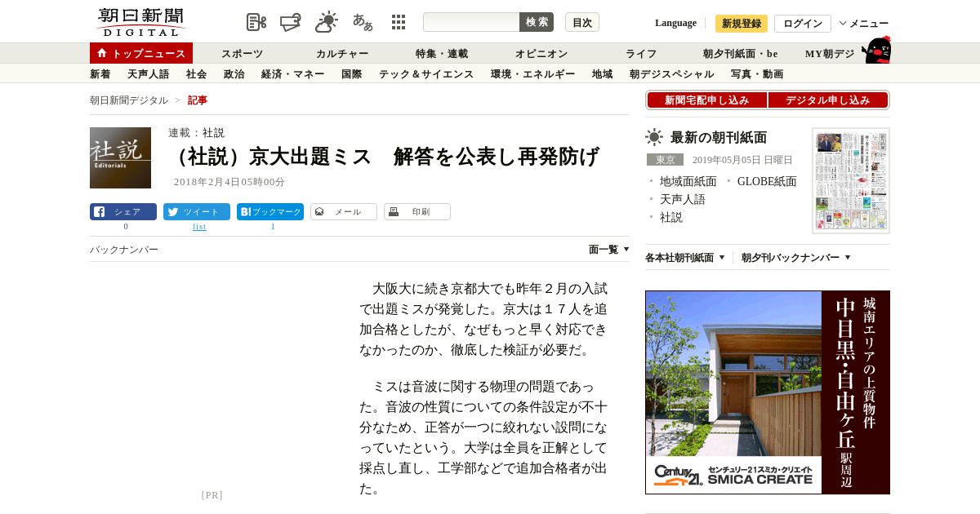
Task: Click the 社説 Editorials thumbnail
Action: 120,157
